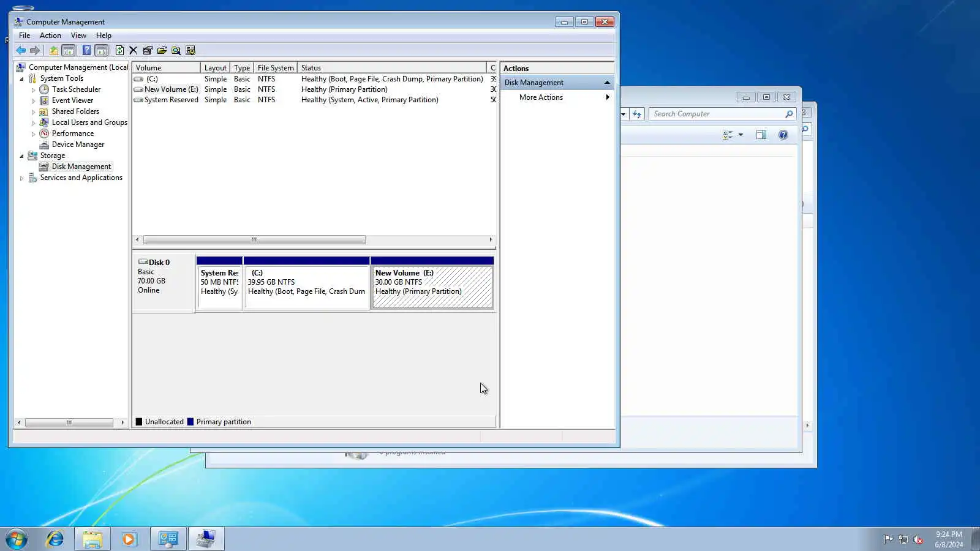
Task: Select the (C:) 39.95 GB partition block
Action: point(306,283)
